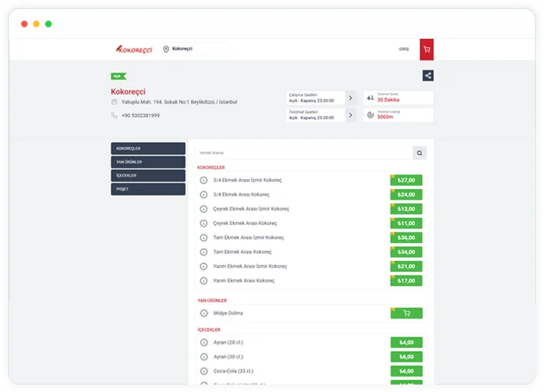The image size is (544, 392).
Task: Click the ₺17,00 Yarım Ekmek price button
Action: (x=406, y=281)
